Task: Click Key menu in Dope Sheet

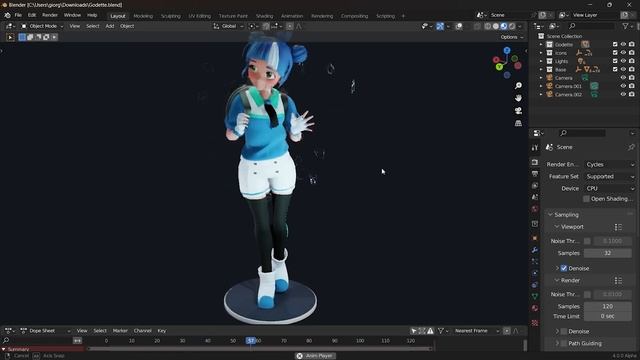Action: (162, 331)
